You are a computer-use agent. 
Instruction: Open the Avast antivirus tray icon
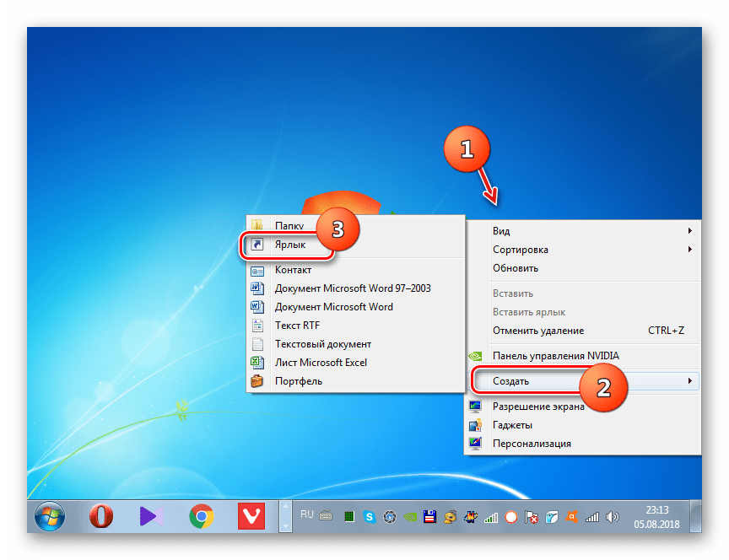click(x=571, y=516)
